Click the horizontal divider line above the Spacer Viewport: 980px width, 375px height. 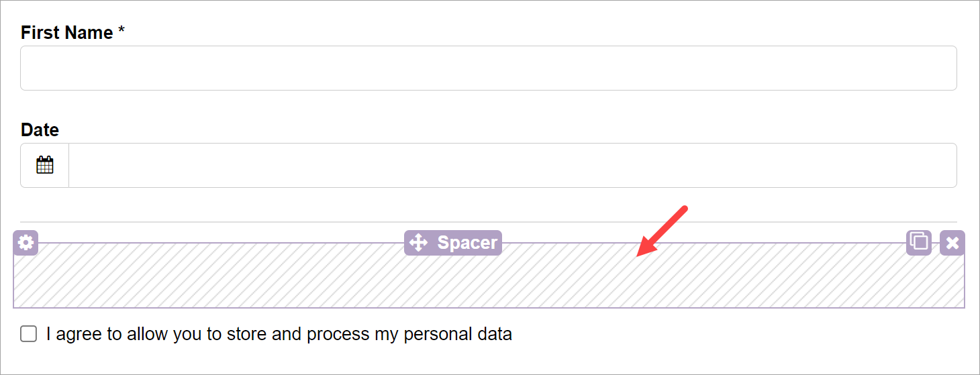point(488,222)
